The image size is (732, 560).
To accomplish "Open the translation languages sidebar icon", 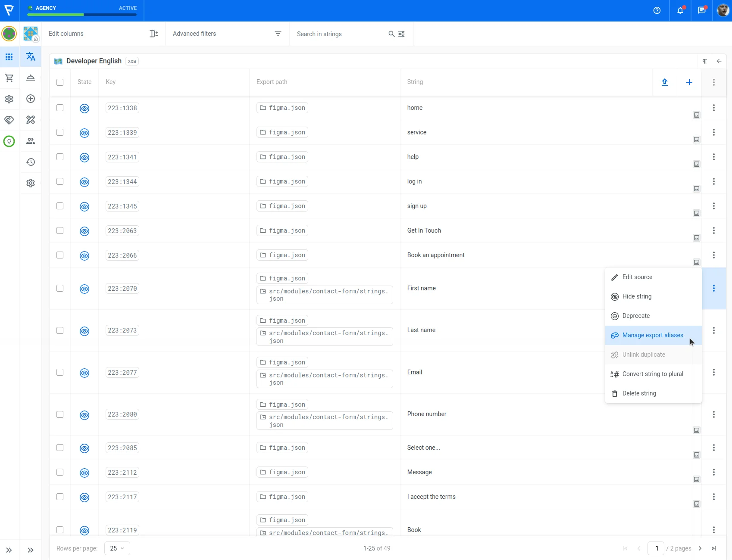I will [31, 56].
